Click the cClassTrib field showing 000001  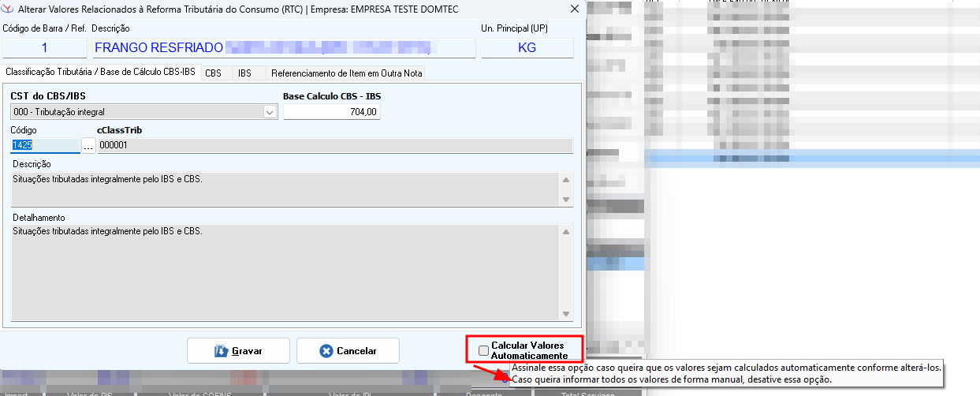tap(334, 145)
